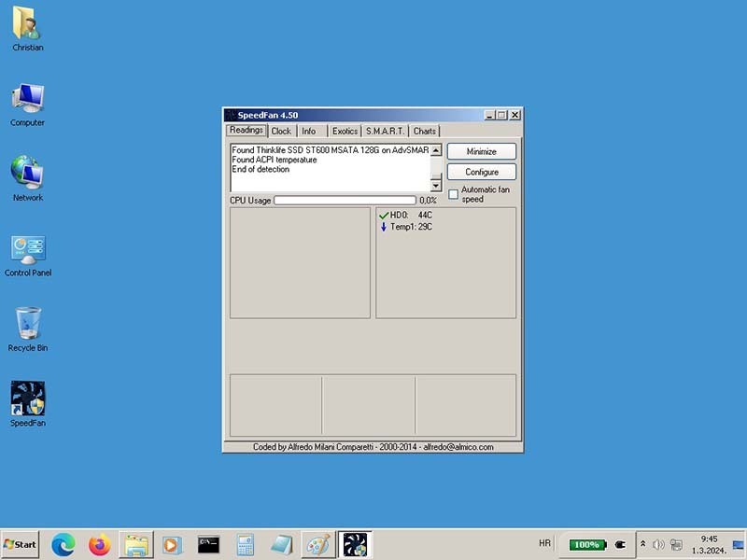Image resolution: width=747 pixels, height=560 pixels.
Task: Click the SpeedFan desktop shortcut icon
Action: pos(28,399)
